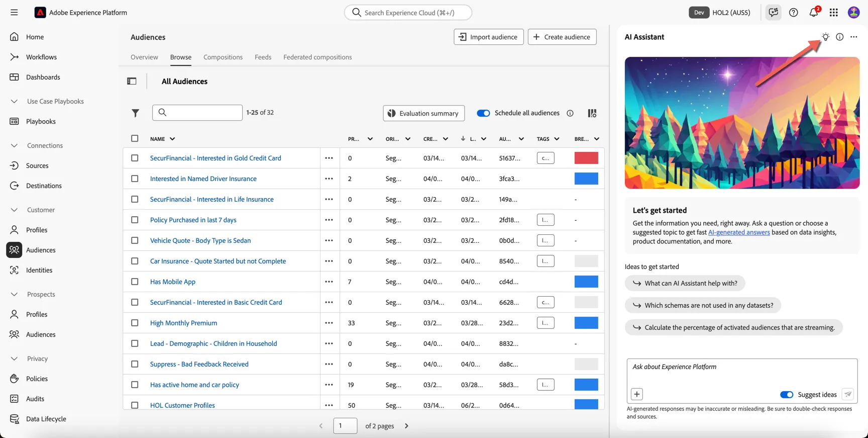Open the user profile avatar
The width and height of the screenshot is (868, 438).
pyautogui.click(x=853, y=13)
